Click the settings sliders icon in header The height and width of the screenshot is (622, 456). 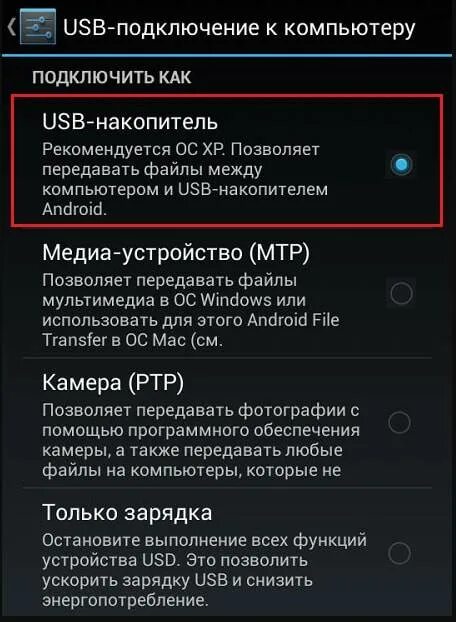point(38,27)
